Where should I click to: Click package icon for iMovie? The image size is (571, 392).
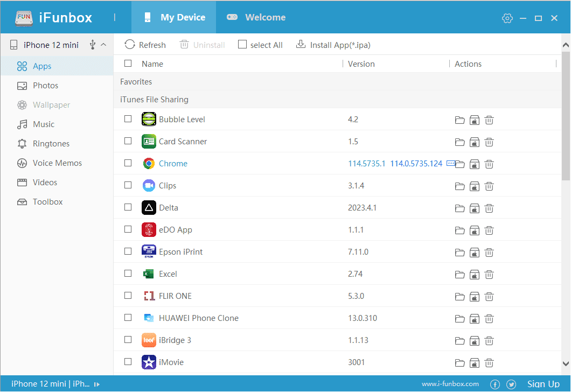474,363
